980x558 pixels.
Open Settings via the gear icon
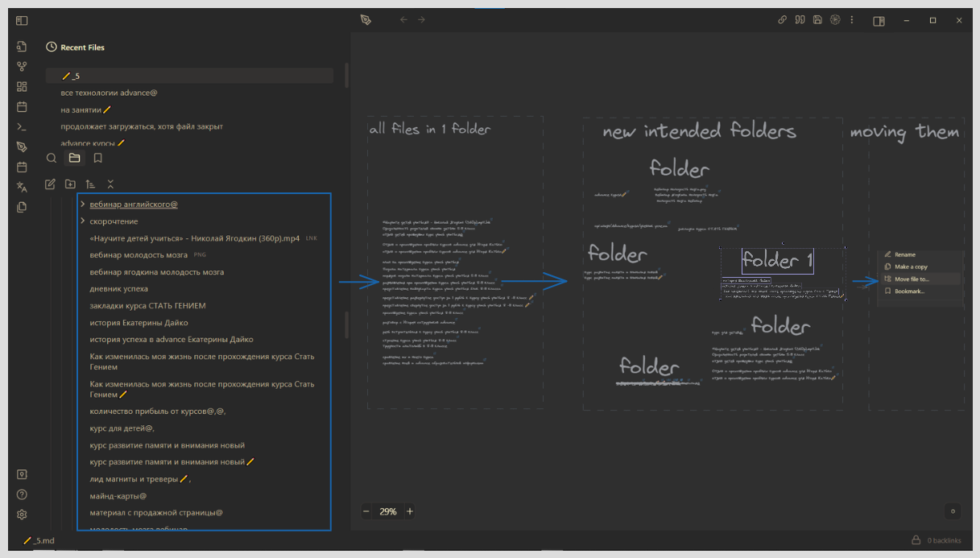[x=22, y=515]
